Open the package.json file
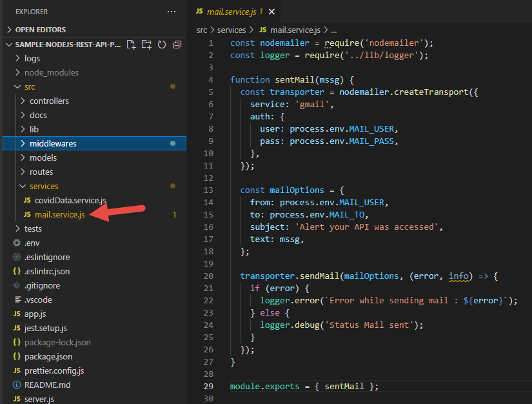This screenshot has height=404, width=532. point(45,356)
